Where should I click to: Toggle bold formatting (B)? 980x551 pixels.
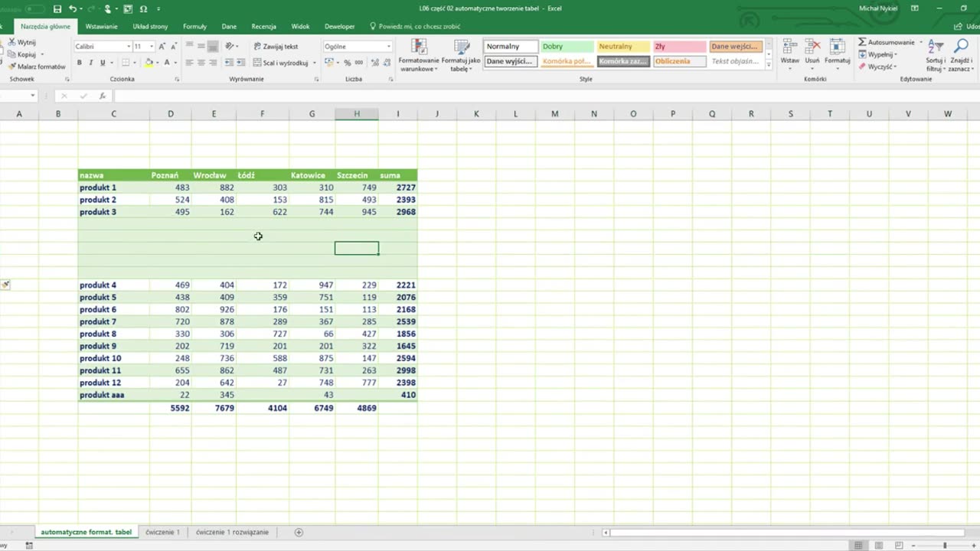coord(79,63)
